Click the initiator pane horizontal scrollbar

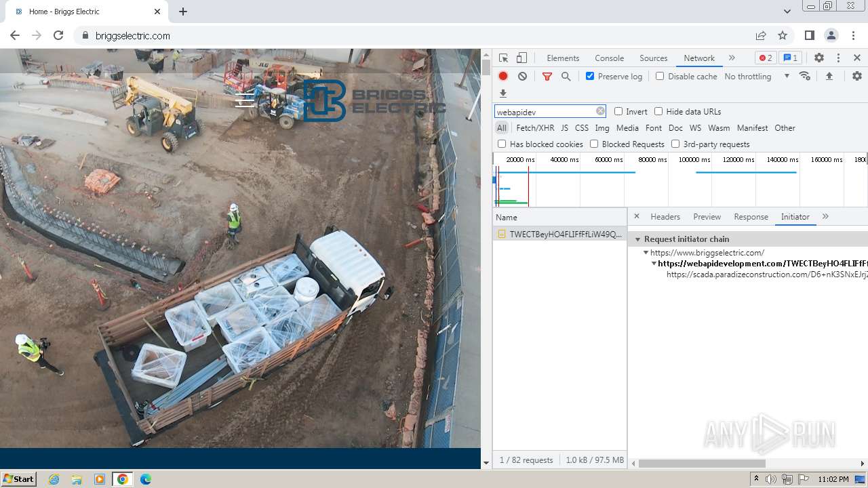(x=702, y=464)
